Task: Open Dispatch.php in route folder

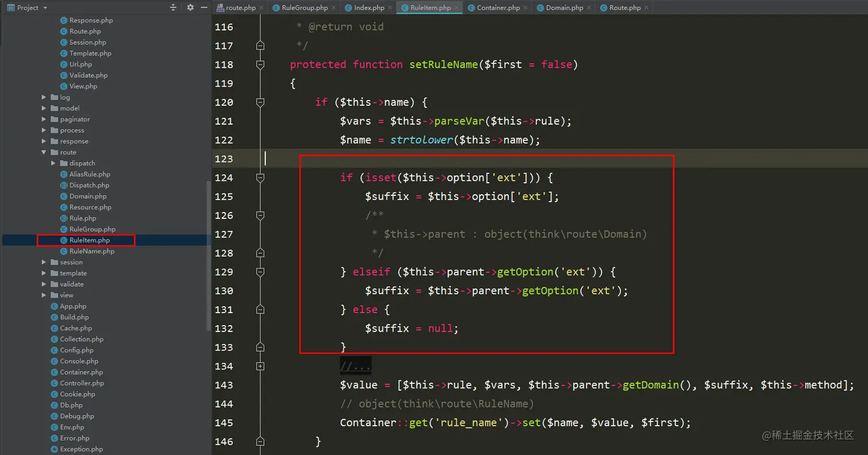Action: [x=84, y=185]
